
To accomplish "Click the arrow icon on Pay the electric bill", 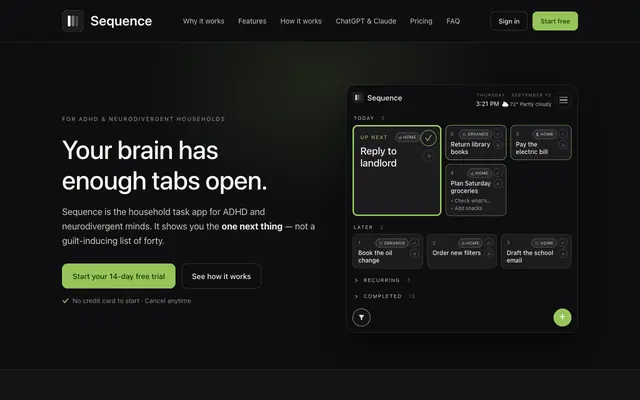I will coord(563,145).
